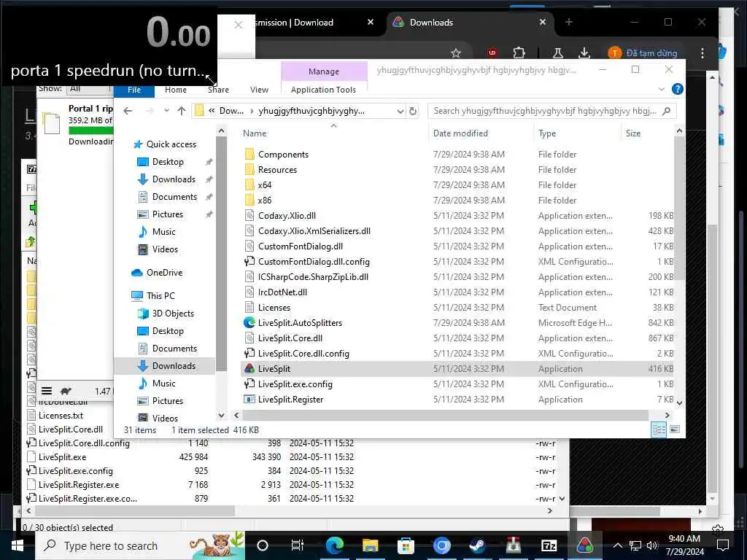Open the File menu tab
This screenshot has width=747, height=560.
(x=134, y=90)
